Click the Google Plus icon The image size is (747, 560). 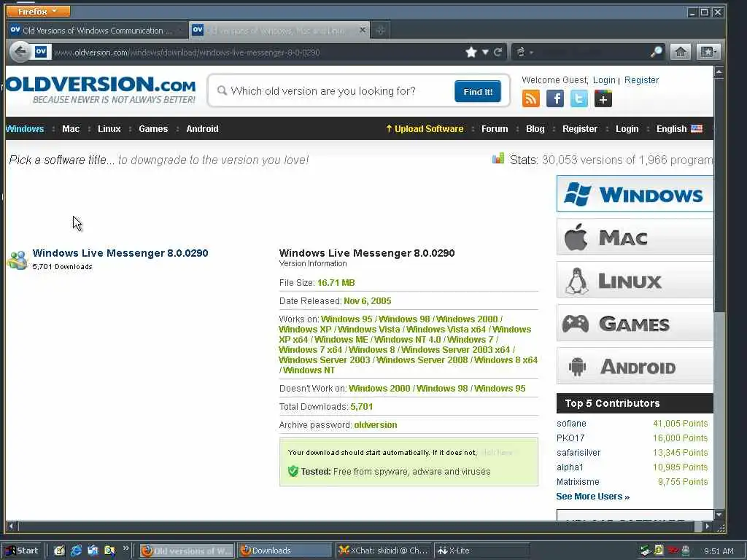[603, 98]
